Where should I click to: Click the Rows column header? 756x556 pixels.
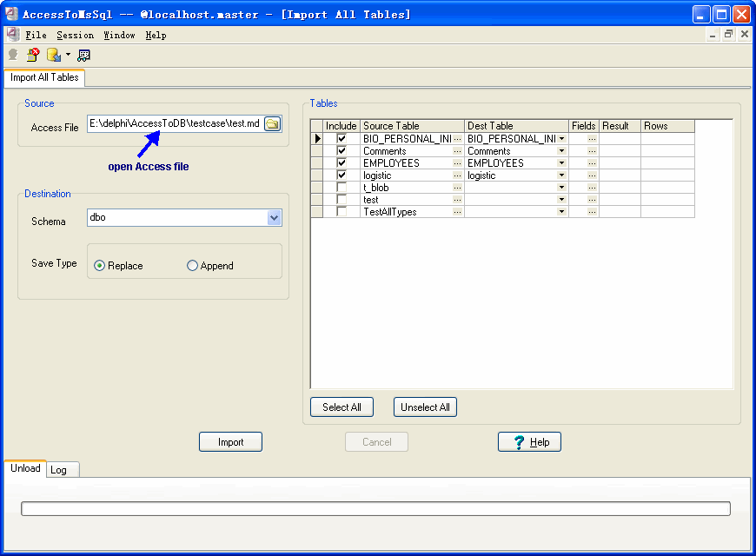click(x=667, y=126)
